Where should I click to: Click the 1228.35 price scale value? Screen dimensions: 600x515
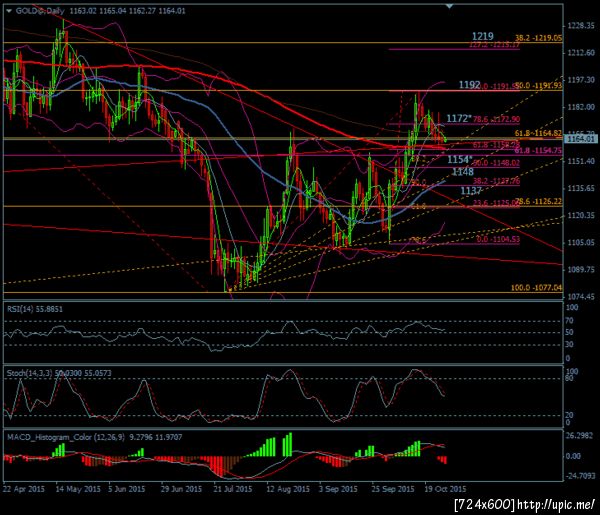coord(581,25)
